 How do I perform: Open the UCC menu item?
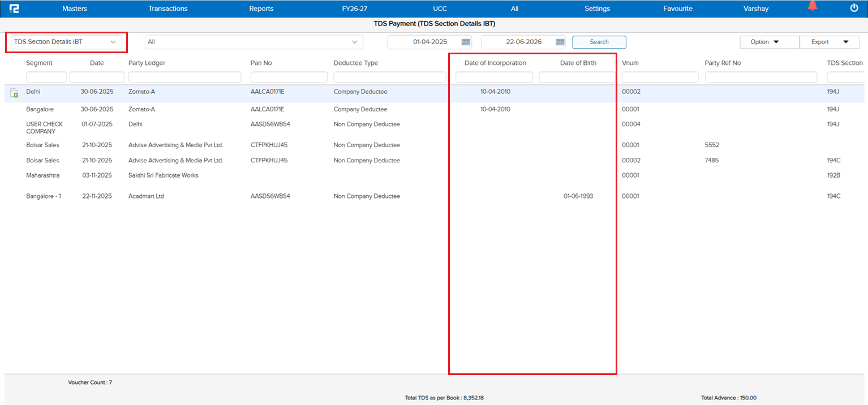tap(440, 8)
